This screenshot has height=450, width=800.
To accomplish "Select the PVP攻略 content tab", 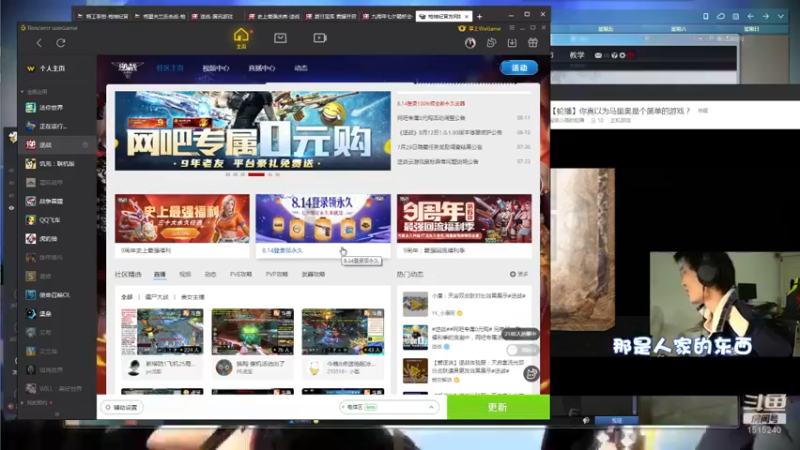I will pos(277,274).
